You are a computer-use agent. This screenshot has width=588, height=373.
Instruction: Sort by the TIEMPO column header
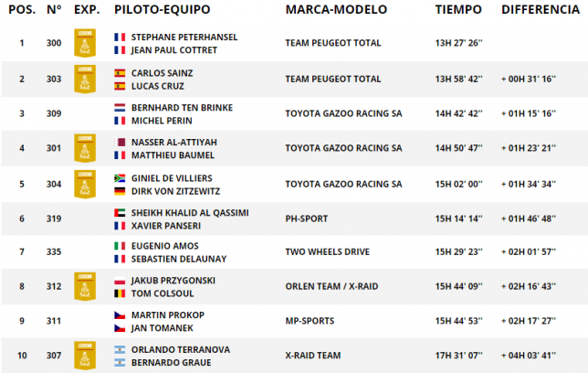click(458, 9)
